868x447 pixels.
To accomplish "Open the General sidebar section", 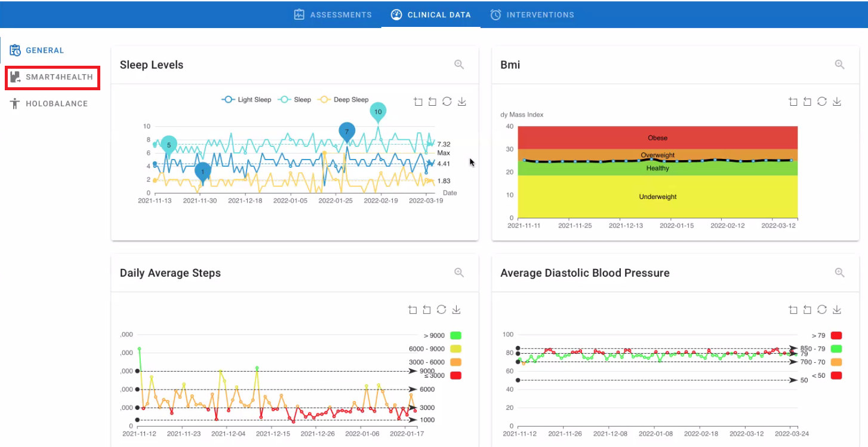I will (x=37, y=50).
